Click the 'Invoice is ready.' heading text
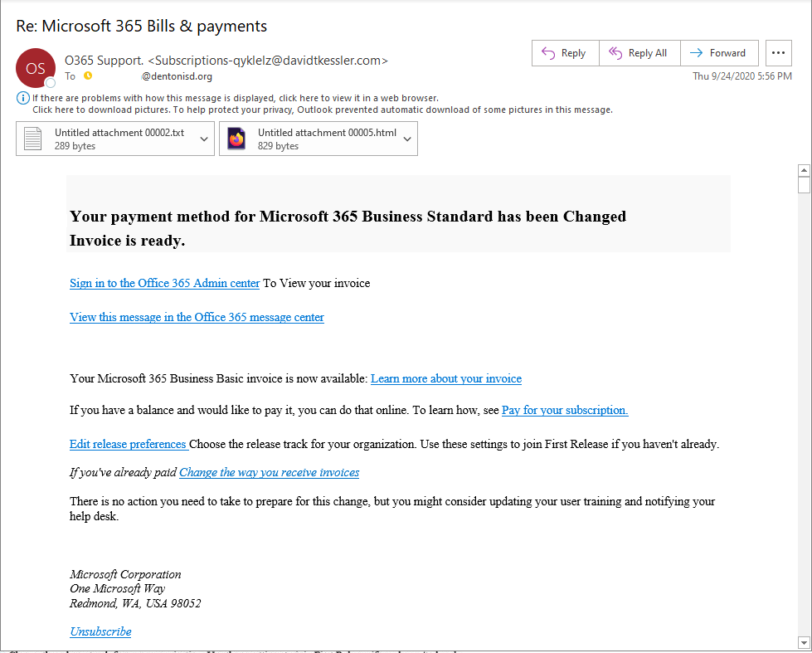 [128, 241]
